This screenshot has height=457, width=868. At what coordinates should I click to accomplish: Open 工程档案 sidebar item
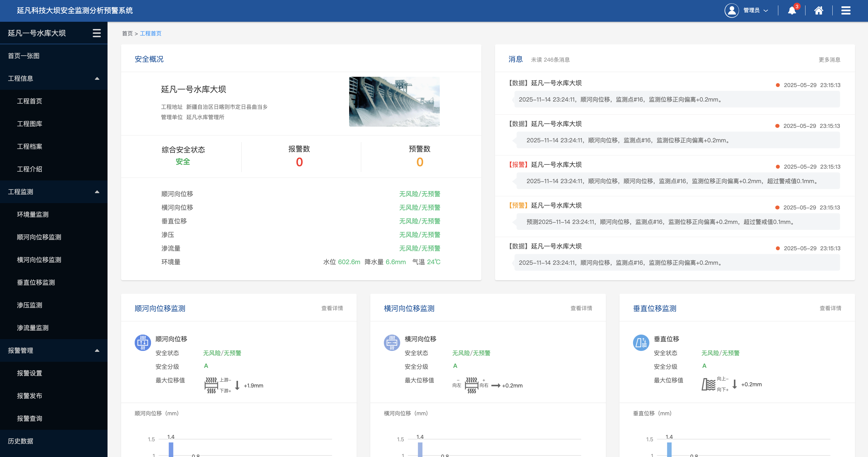53,146
